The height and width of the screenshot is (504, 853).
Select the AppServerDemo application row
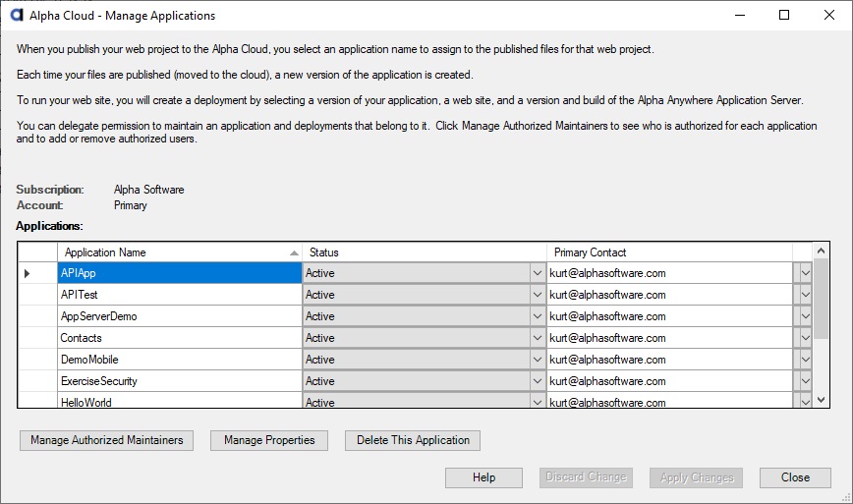tap(180, 316)
